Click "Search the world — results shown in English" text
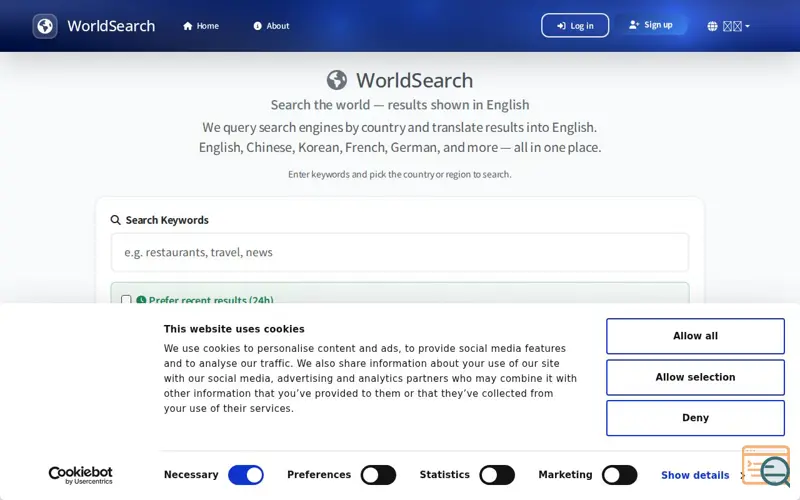This screenshot has width=800, height=500. pos(400,105)
